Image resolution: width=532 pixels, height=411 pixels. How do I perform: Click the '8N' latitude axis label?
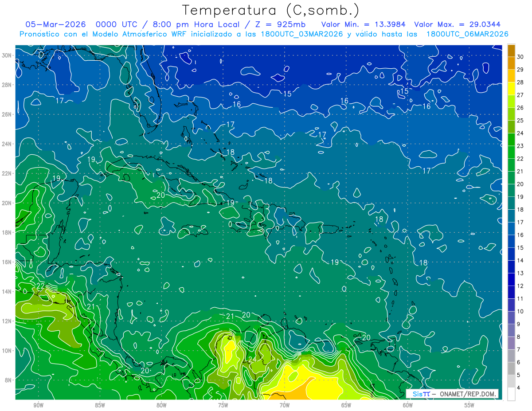coord(8,380)
